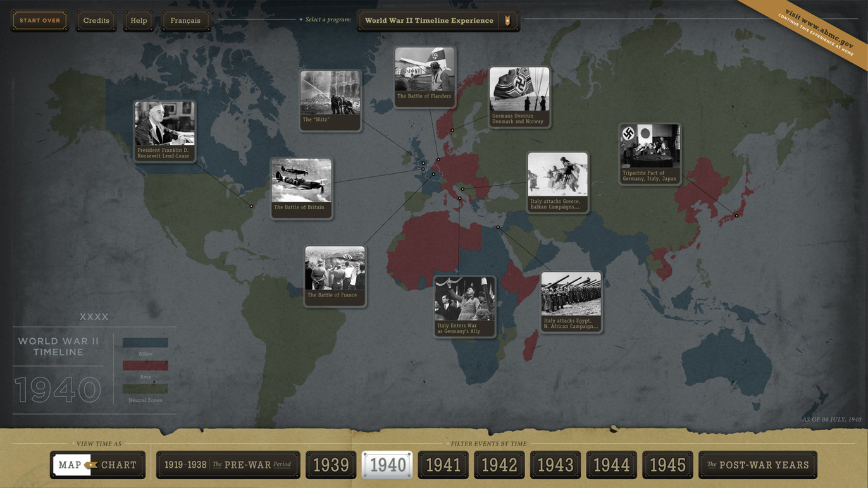Open The Battle of Flanders event card
Viewport: 868px width, 488px height.
[x=425, y=77]
